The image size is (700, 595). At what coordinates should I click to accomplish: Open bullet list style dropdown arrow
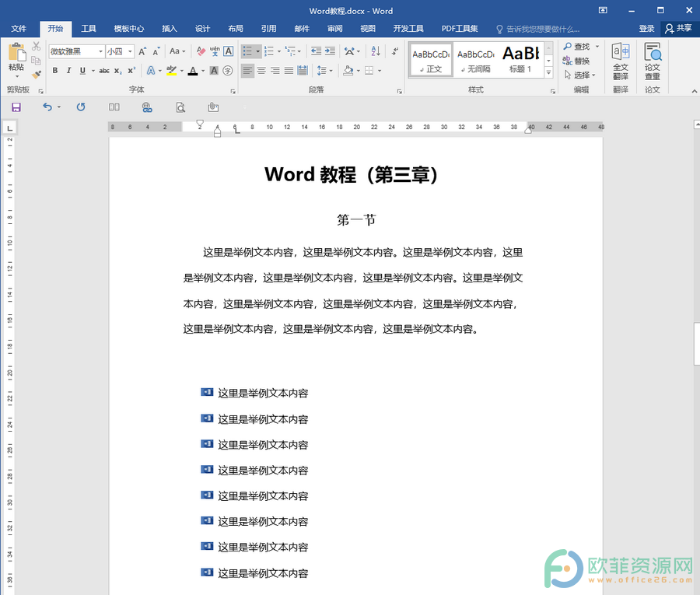[x=257, y=51]
